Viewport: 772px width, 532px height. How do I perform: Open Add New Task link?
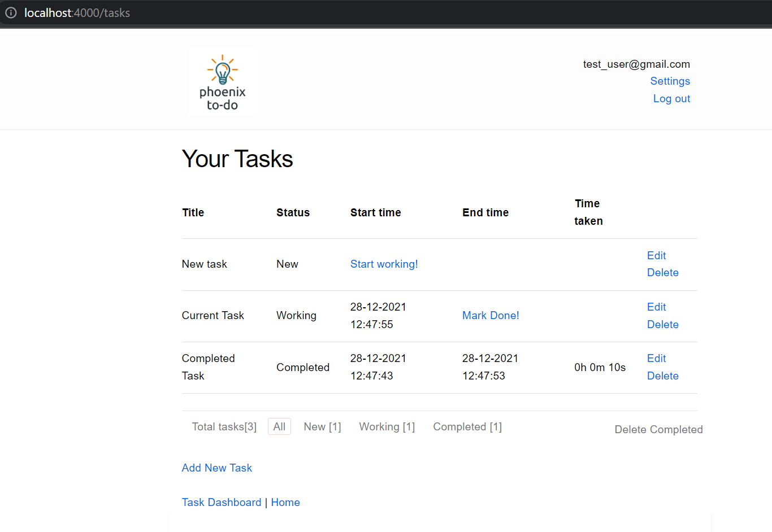coord(216,468)
